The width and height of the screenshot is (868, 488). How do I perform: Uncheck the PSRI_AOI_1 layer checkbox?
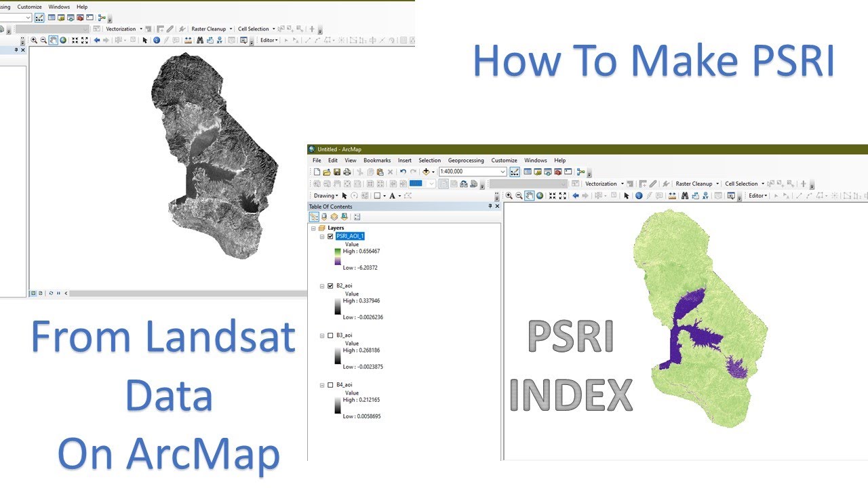click(330, 236)
